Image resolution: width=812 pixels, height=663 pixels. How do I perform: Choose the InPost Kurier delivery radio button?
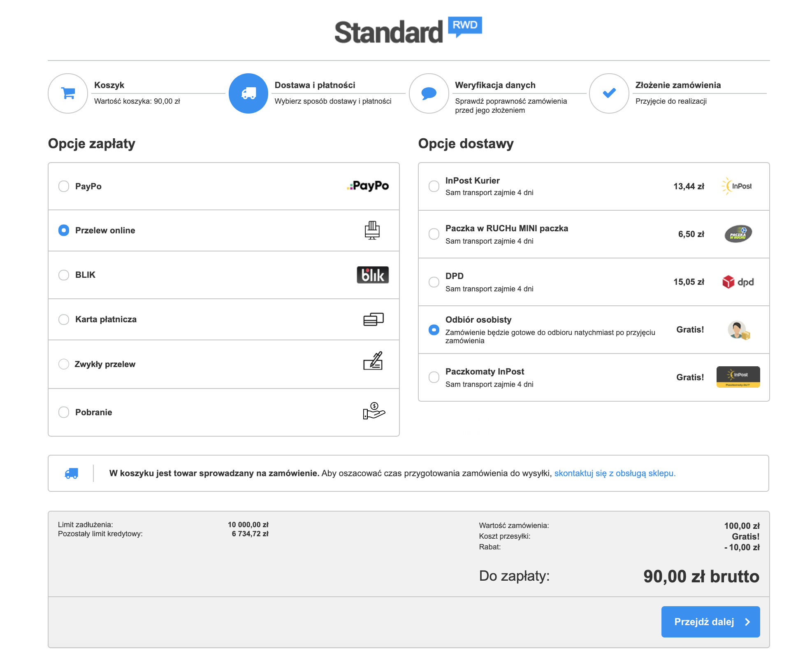pos(434,186)
